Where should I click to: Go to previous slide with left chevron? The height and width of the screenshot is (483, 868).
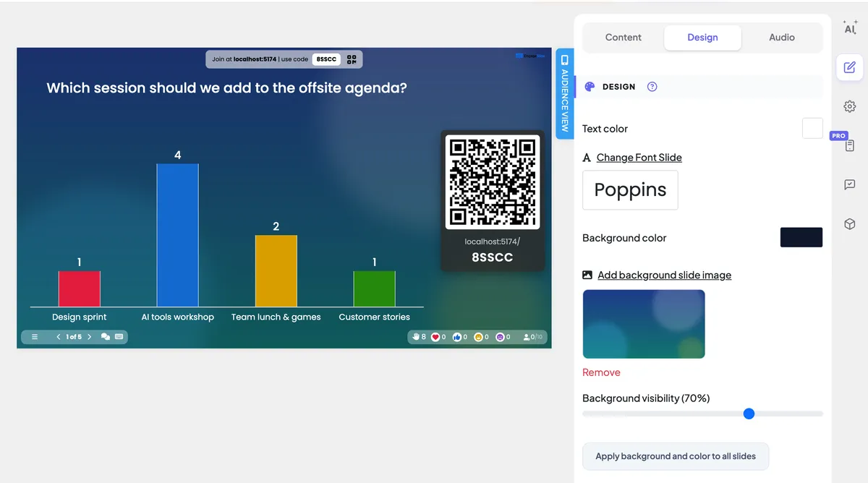click(58, 337)
